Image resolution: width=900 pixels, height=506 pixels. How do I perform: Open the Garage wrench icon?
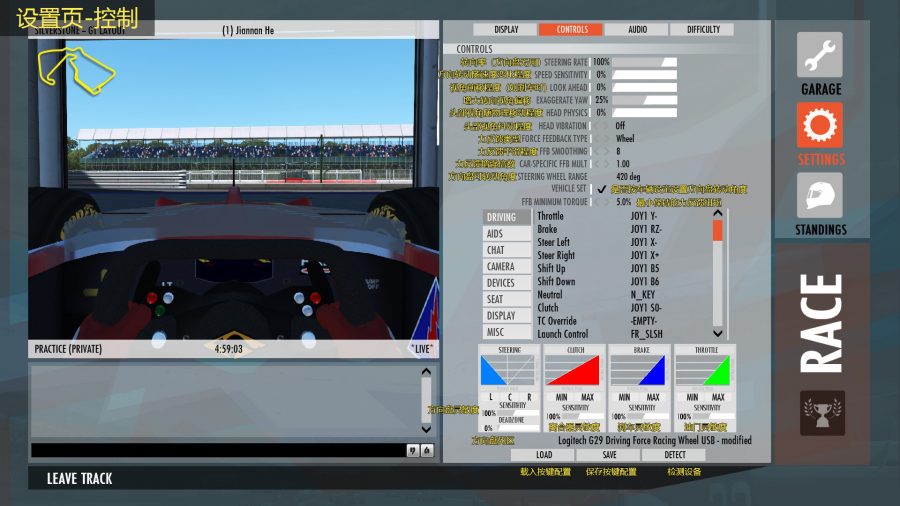pyautogui.click(x=820, y=55)
